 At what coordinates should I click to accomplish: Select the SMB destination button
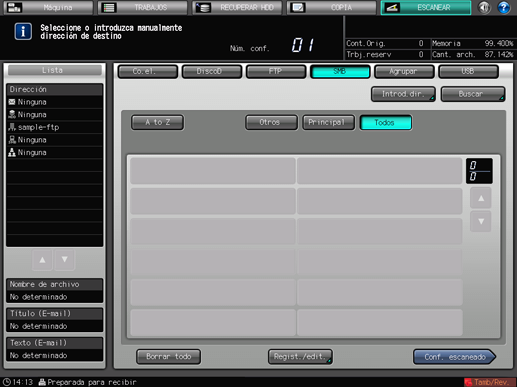coord(340,71)
